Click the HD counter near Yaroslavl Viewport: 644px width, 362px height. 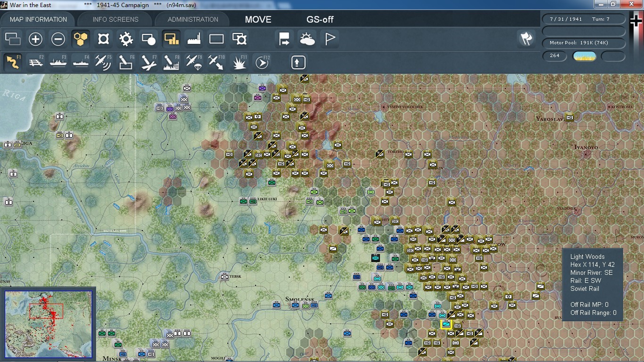tap(570, 117)
